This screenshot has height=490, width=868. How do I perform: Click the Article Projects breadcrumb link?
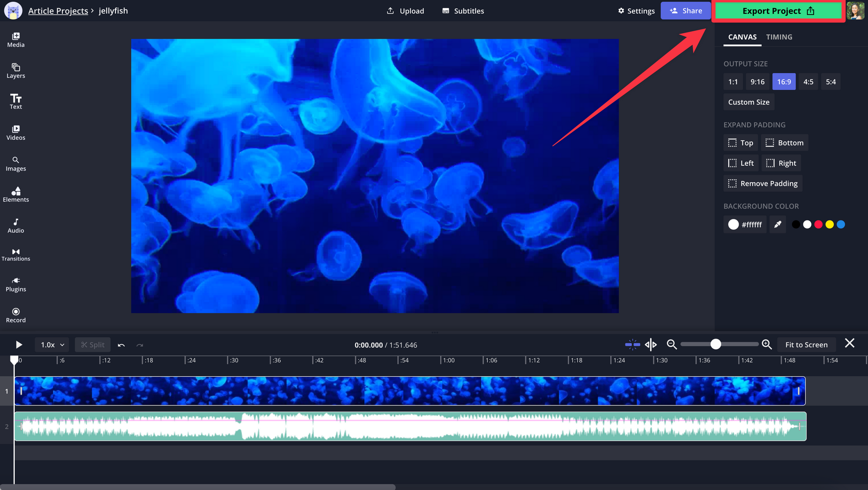(x=58, y=11)
